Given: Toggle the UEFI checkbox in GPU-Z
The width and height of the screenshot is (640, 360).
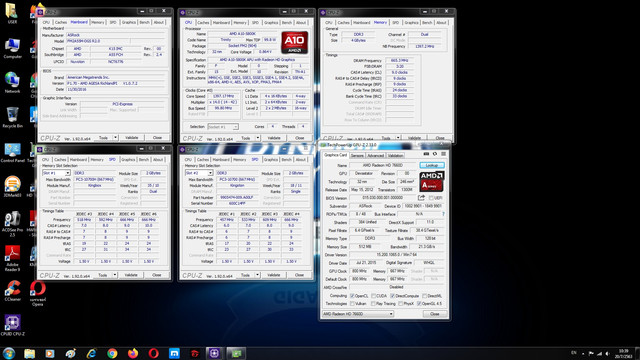Looking at the screenshot, I should pyautogui.click(x=431, y=198).
